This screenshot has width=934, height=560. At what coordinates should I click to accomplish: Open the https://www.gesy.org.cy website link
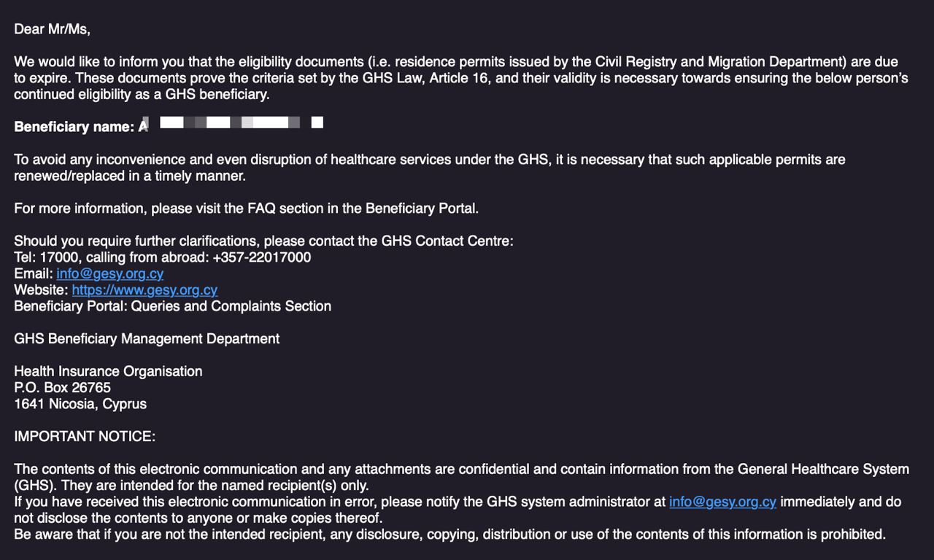tap(144, 289)
